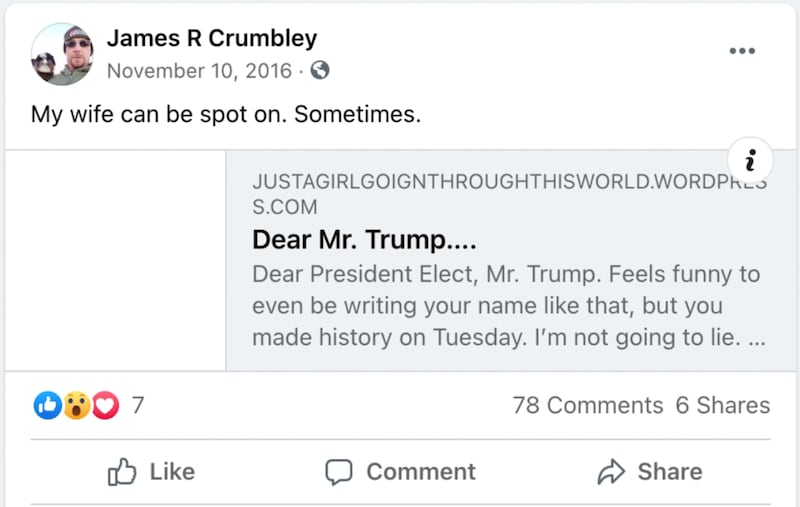Open the 'Dear Mr. Trump....' article title
Image resolution: width=800 pixels, height=507 pixels.
pyautogui.click(x=364, y=240)
